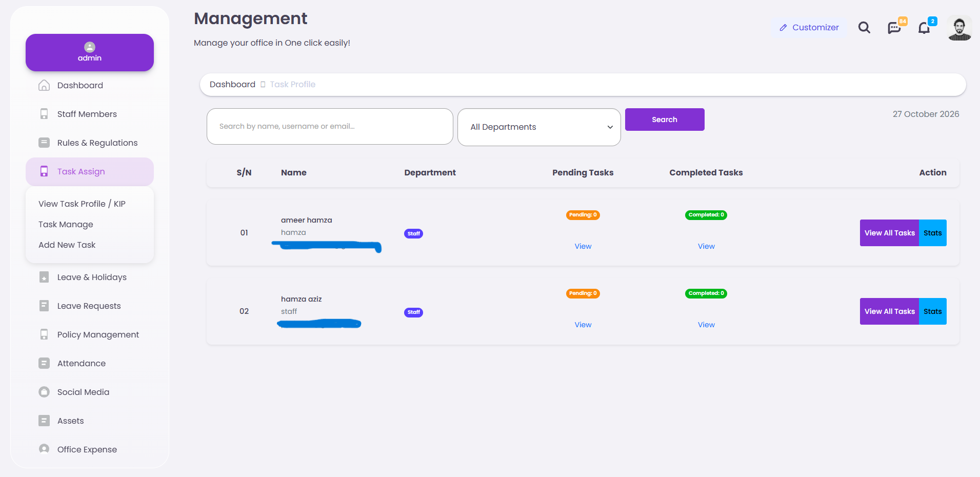
Task: Click the Completed: 0 badge for hamza aziz
Action: [x=706, y=293]
